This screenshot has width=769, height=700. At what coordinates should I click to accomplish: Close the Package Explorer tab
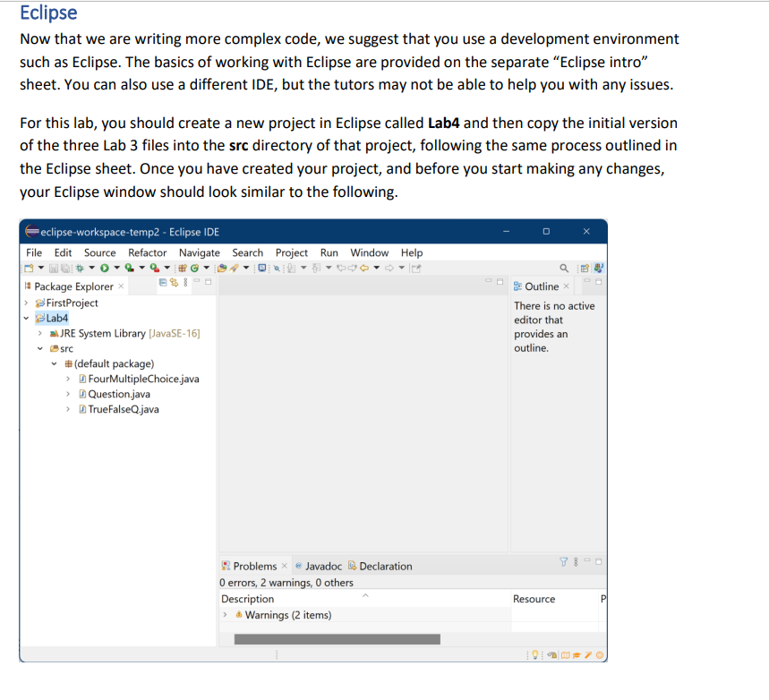(121, 286)
